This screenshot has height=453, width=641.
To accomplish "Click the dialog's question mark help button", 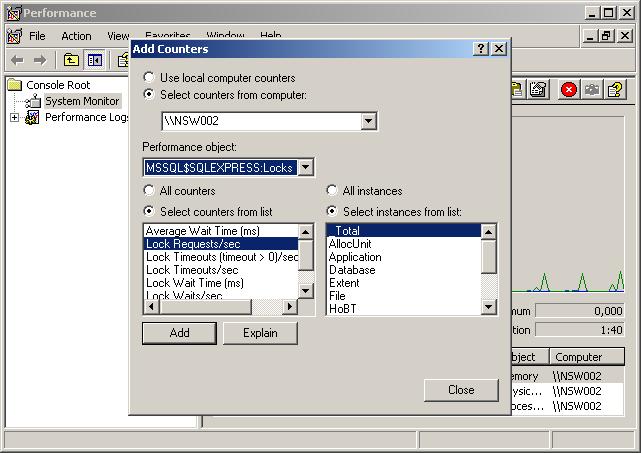I will pos(481,49).
